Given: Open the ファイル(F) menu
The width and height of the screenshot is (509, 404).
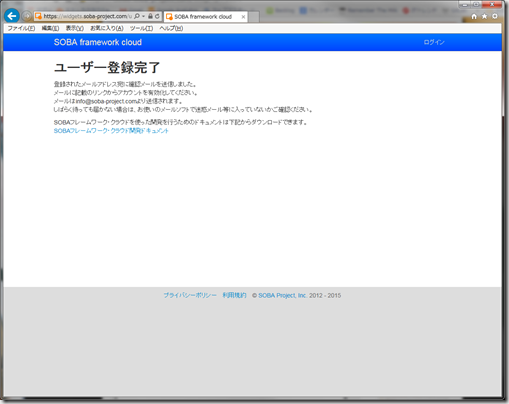Looking at the screenshot, I should (21, 28).
